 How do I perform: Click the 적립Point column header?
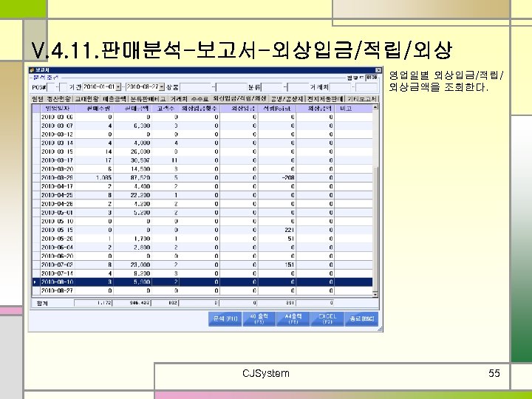(x=277, y=109)
